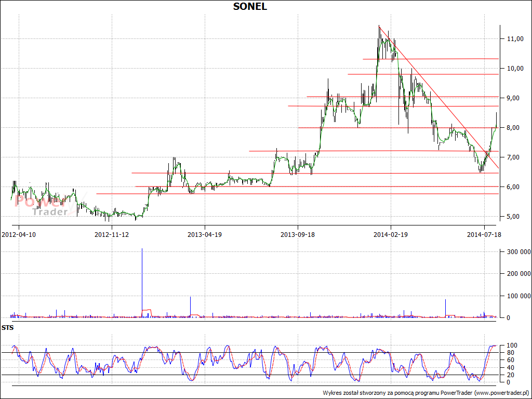
Task: Click the descending red trendline
Action: (x=438, y=97)
